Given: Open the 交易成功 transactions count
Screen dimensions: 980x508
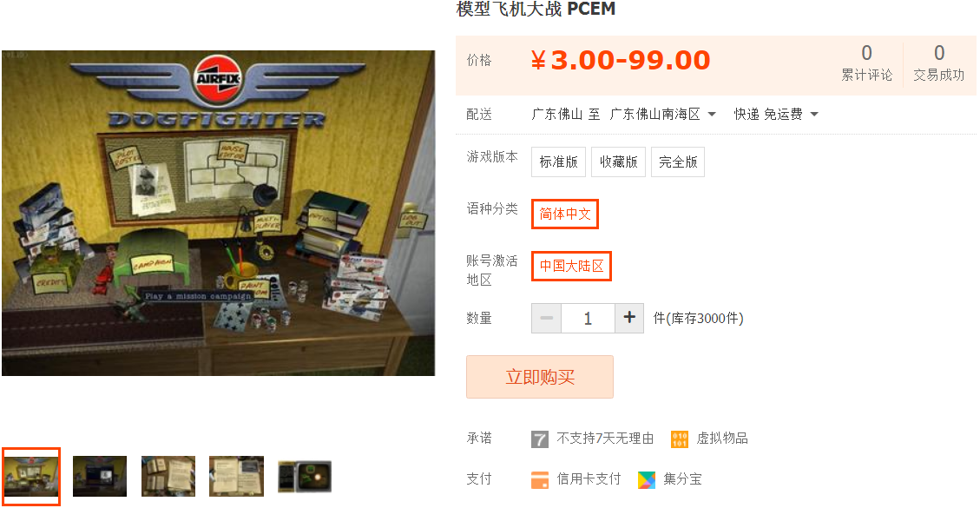Looking at the screenshot, I should [938, 63].
